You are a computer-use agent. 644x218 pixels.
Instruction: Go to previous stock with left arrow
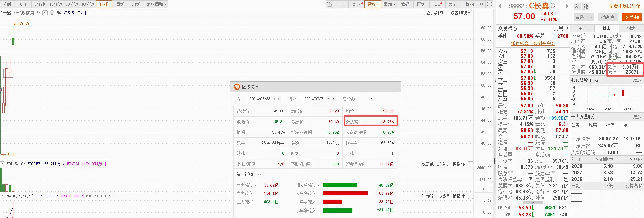click(x=500, y=6)
